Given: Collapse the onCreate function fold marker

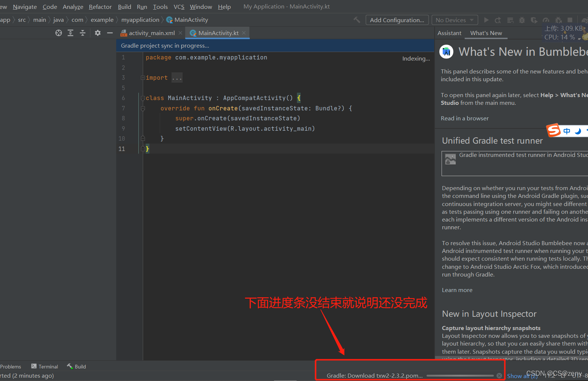Looking at the screenshot, I should coord(142,108).
